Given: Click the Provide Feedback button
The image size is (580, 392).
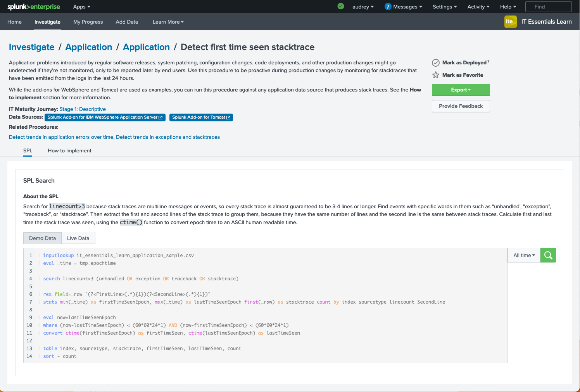Looking at the screenshot, I should point(461,106).
